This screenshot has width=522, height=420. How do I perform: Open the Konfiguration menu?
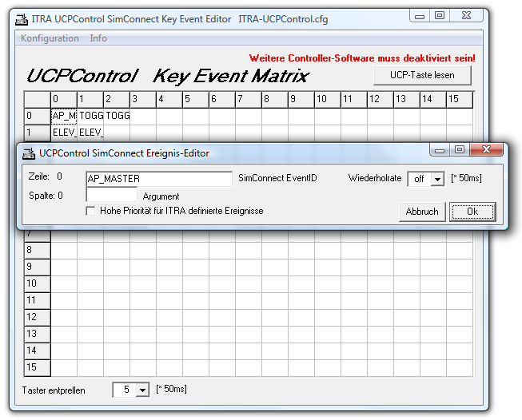50,38
